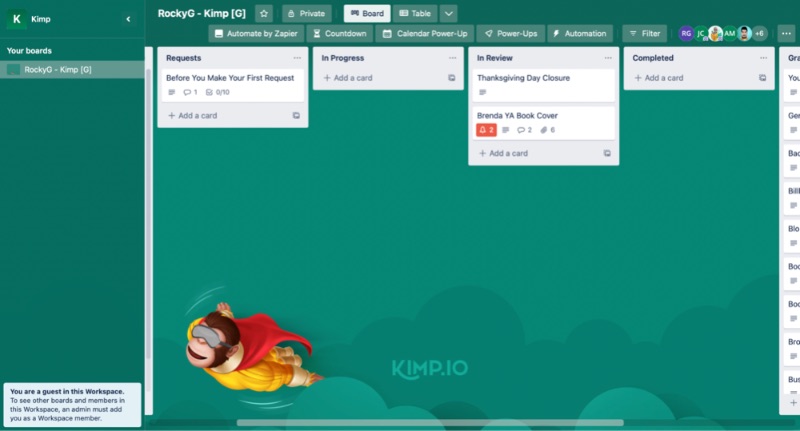This screenshot has width=800, height=431.
Task: Click the In Review list title
Action: click(495, 58)
